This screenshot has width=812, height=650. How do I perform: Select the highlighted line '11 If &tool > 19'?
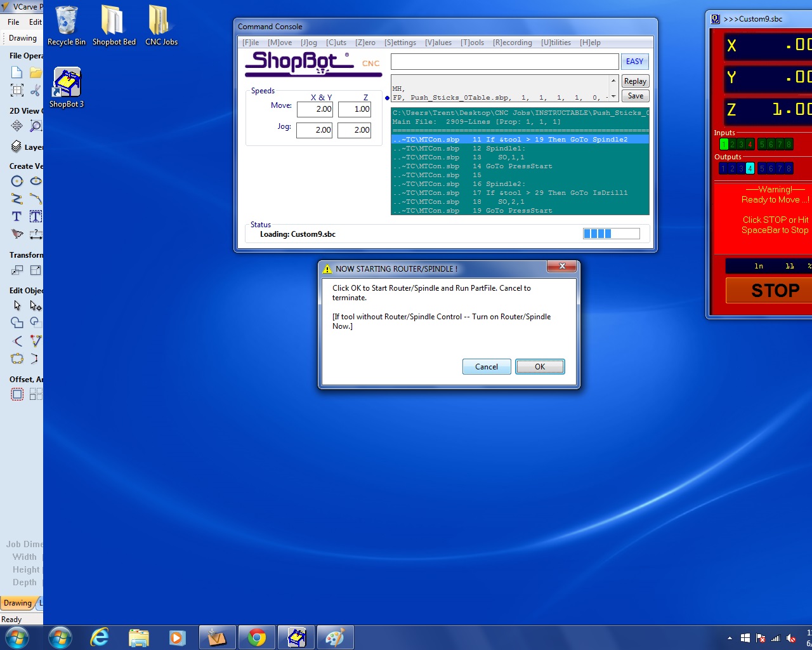tap(520, 140)
